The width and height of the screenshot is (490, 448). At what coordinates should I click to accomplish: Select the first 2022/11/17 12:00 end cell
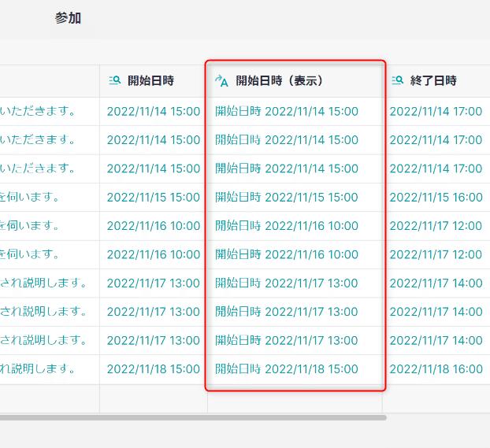coord(436,226)
